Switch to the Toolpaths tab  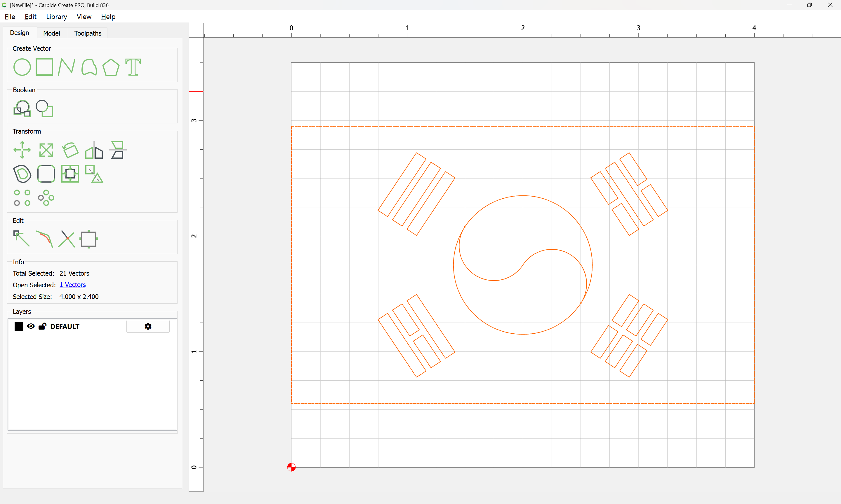(x=88, y=33)
